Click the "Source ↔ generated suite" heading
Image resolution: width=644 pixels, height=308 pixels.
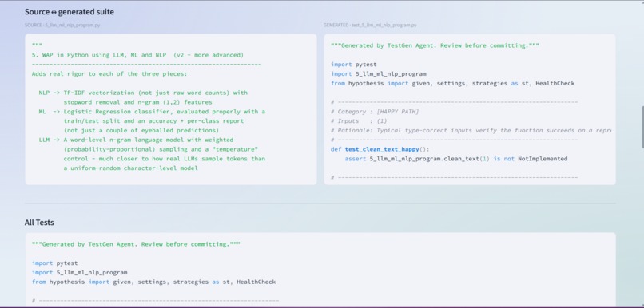pos(70,12)
